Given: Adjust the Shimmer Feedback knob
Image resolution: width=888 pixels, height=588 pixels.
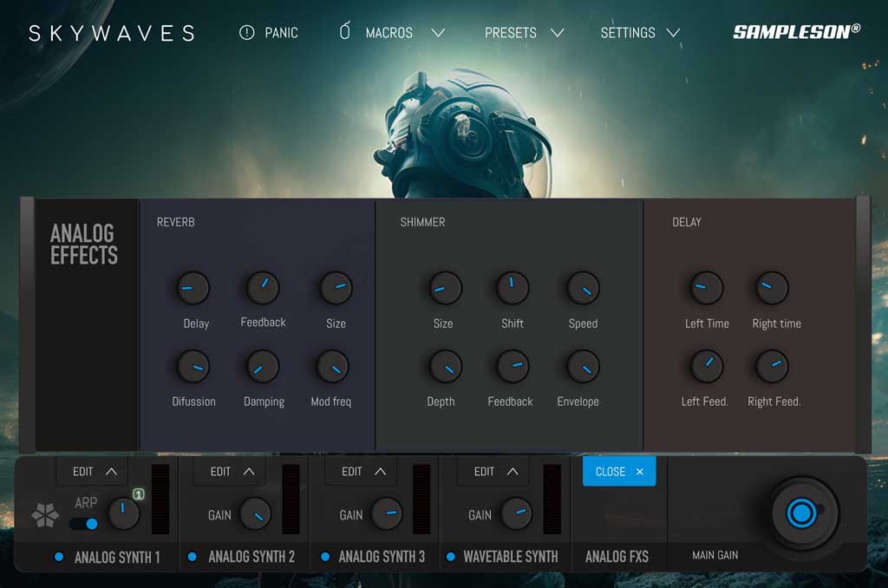Looking at the screenshot, I should click(x=511, y=367).
